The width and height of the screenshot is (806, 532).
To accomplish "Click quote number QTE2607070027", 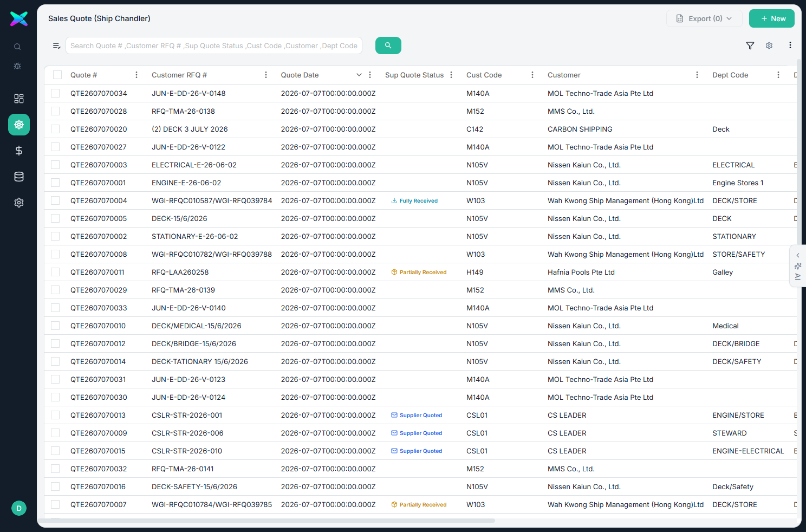I will [x=99, y=147].
